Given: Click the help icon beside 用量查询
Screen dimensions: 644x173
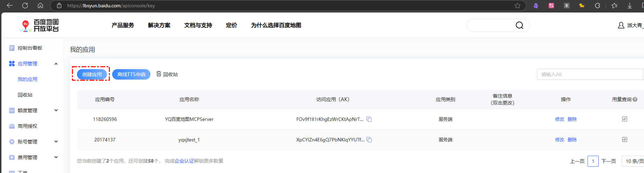Looking at the screenshot, I should coord(635,99).
